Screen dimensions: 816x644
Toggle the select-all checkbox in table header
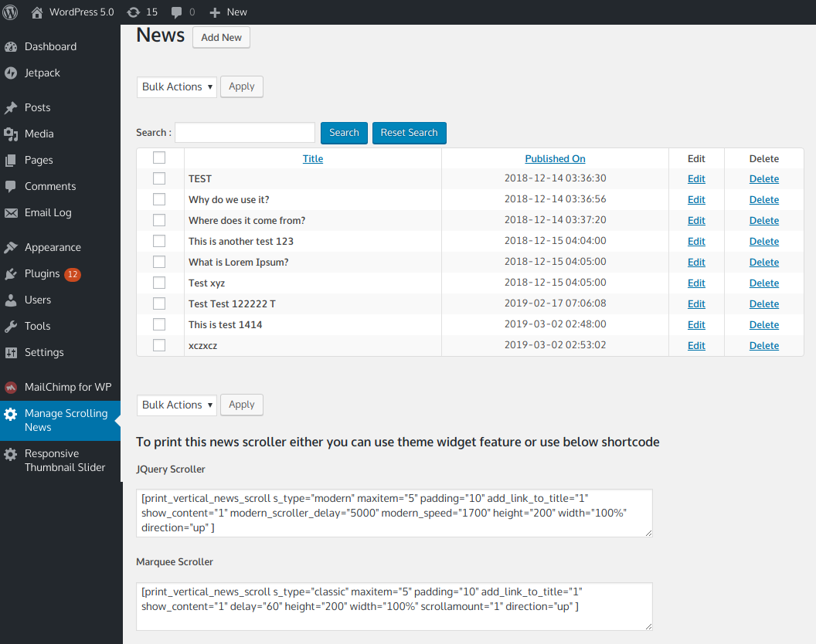tap(159, 158)
